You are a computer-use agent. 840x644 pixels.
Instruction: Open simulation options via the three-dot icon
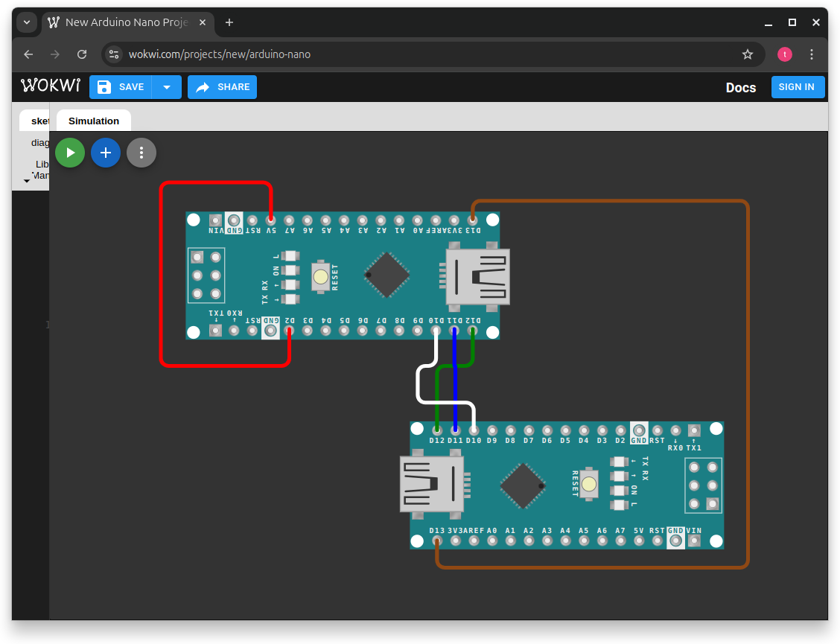[141, 152]
